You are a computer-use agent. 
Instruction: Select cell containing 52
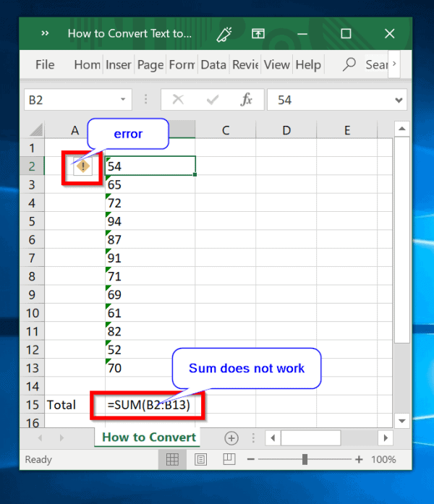coord(150,349)
